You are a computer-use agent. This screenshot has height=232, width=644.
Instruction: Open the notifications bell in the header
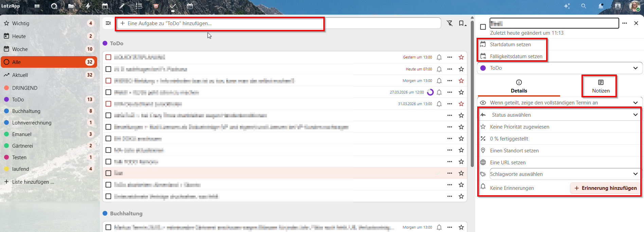pos(601,6)
